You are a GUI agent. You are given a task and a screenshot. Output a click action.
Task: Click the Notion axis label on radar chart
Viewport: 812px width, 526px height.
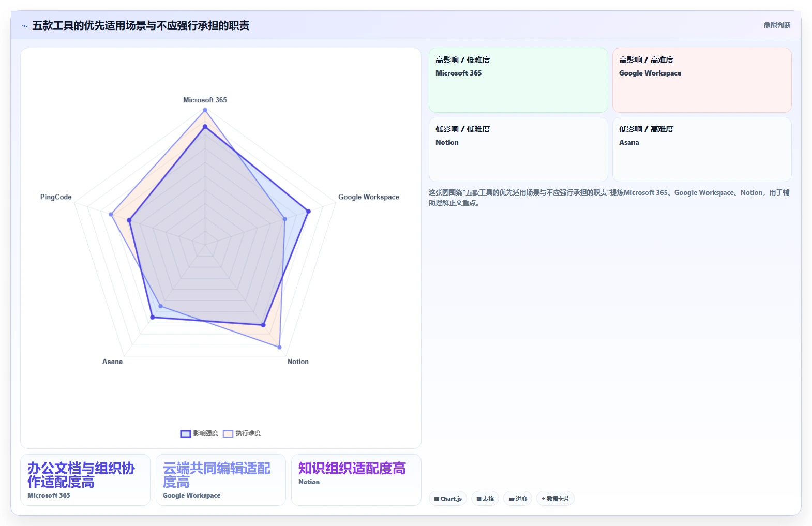point(298,362)
